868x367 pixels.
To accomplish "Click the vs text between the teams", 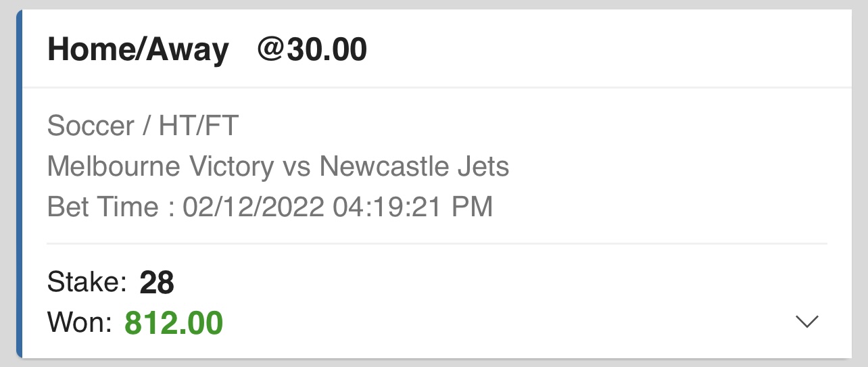I will click(296, 166).
